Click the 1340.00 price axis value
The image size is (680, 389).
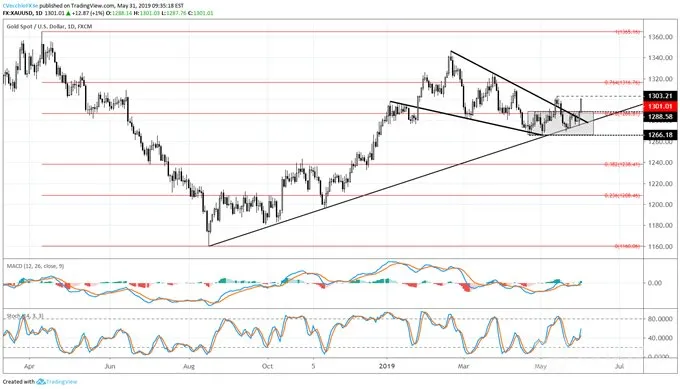[660, 58]
